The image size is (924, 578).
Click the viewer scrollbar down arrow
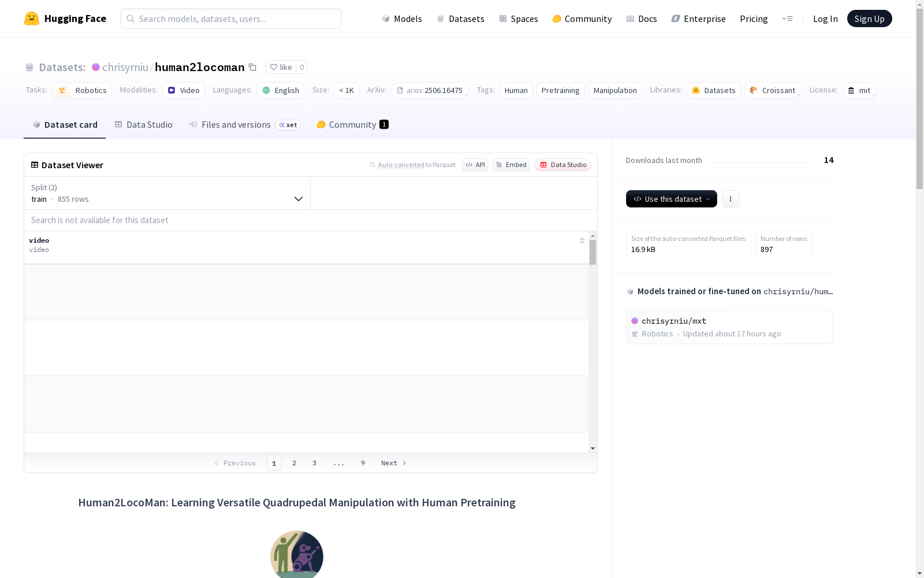593,449
